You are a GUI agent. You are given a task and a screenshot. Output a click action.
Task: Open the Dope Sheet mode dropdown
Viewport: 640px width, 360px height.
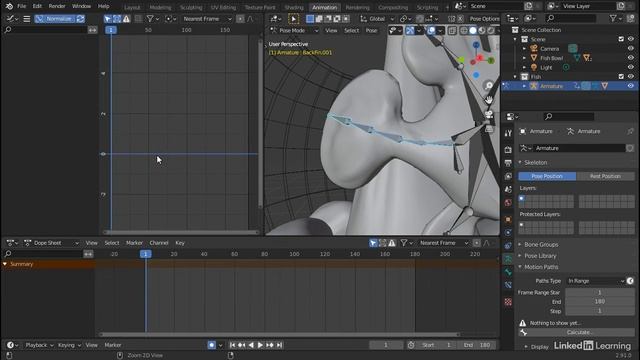pos(51,243)
